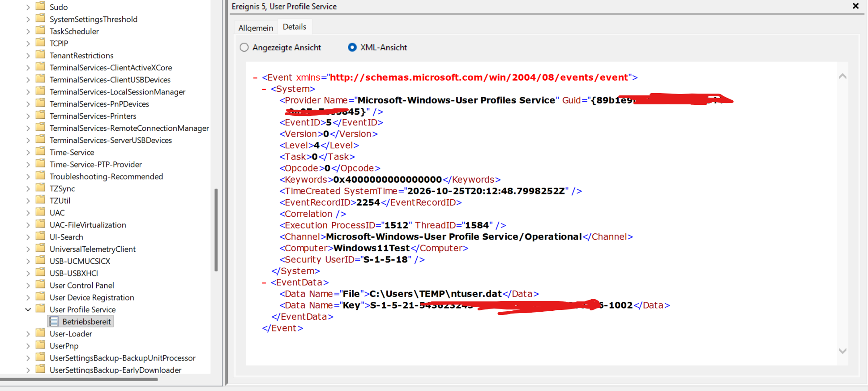Click the UAC folder icon
This screenshot has height=391, width=868.
(x=41, y=212)
